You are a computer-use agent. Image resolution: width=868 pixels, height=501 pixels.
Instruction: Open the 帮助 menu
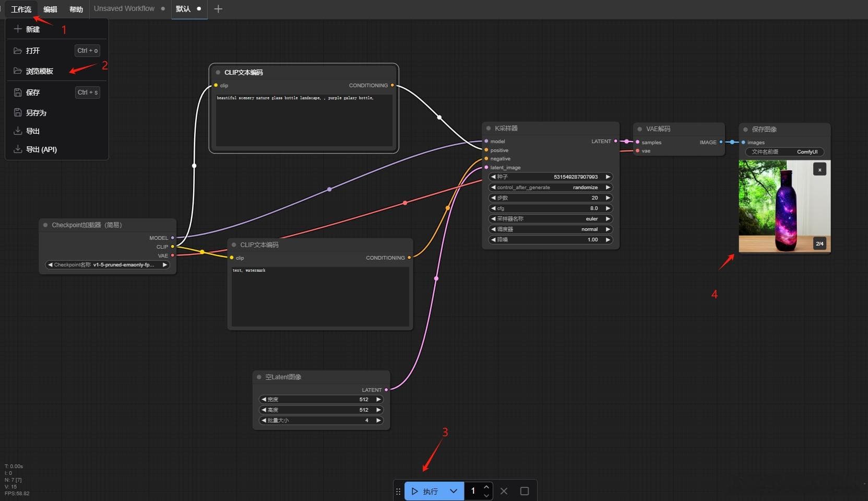[x=76, y=9]
